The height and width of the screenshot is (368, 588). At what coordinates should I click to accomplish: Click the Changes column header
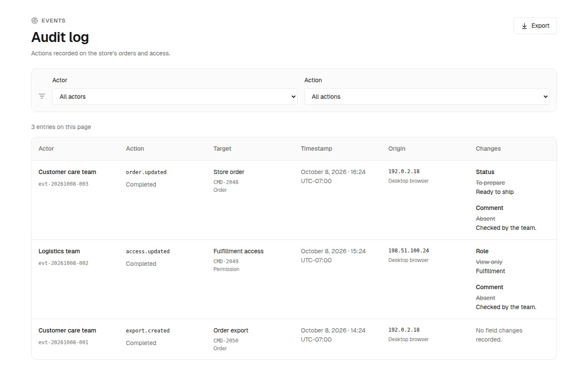[488, 148]
